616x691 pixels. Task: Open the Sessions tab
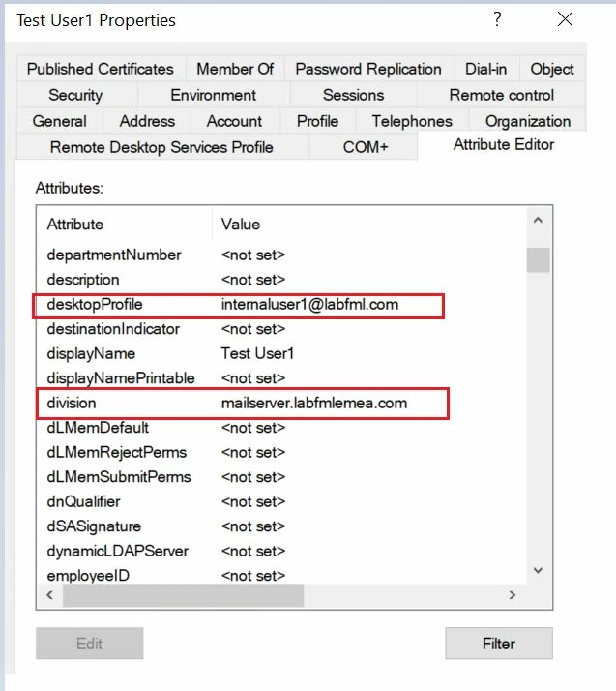[x=354, y=95]
